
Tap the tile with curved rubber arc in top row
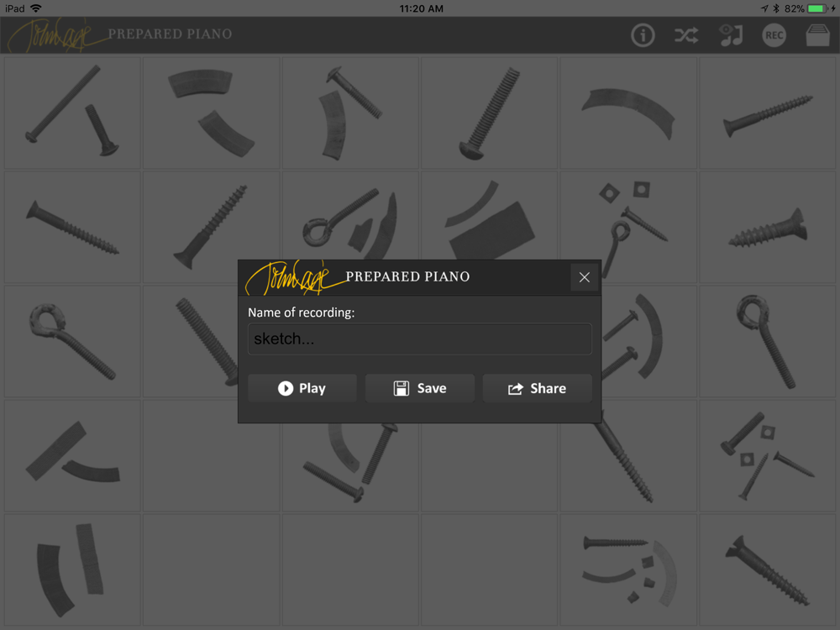click(628, 113)
